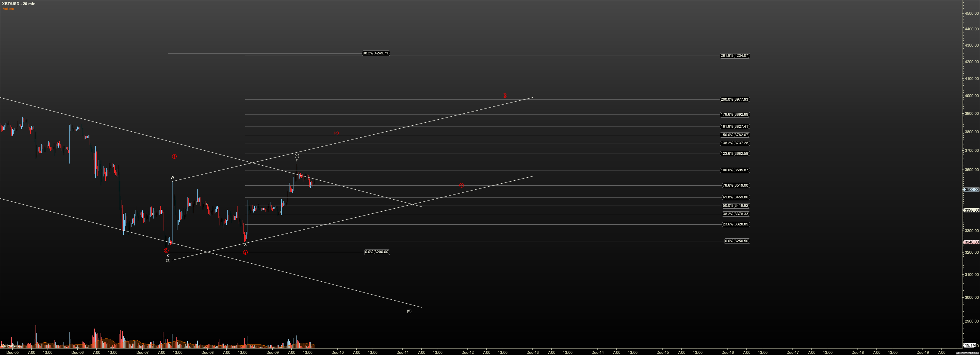980x355 pixels.
Task: Select the 161.8%(3827.41) extension label
Action: tap(735, 127)
